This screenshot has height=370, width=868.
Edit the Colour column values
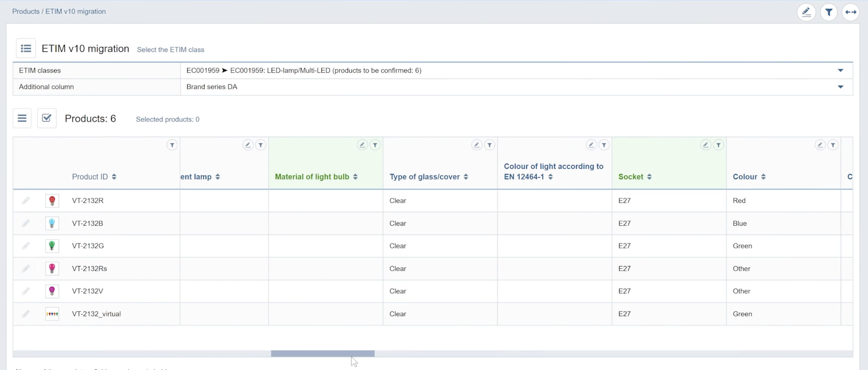tap(820, 145)
